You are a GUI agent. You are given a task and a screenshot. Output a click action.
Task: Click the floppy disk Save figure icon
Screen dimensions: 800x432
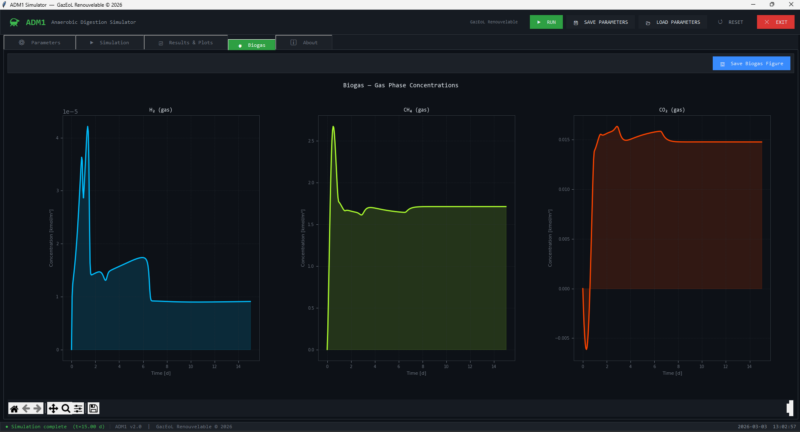point(93,408)
